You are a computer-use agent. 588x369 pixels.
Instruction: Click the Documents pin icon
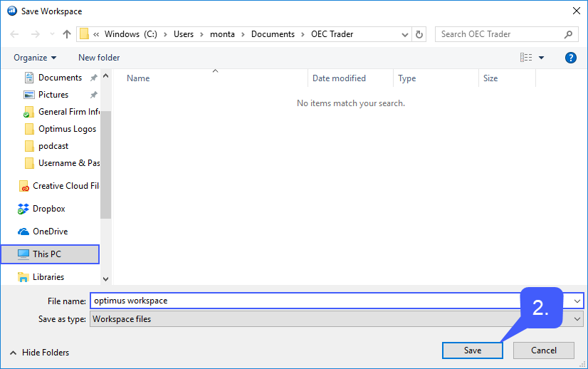(x=94, y=78)
